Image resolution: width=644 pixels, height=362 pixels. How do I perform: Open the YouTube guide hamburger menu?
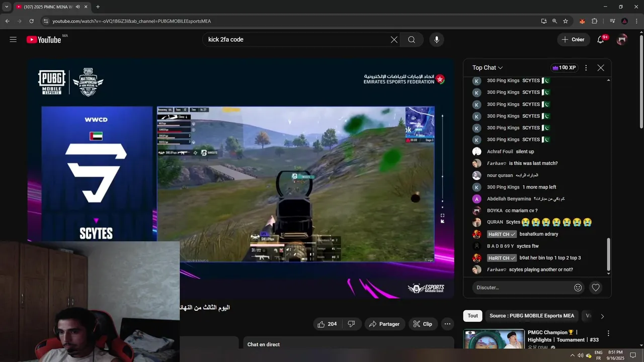[x=13, y=39]
